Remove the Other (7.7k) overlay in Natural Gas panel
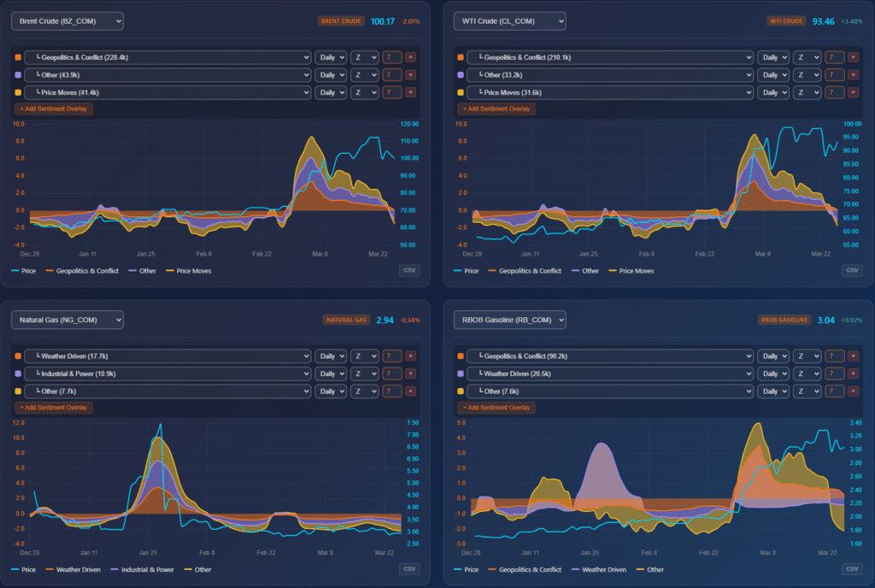Viewport: 875px width, 588px height. [410, 391]
